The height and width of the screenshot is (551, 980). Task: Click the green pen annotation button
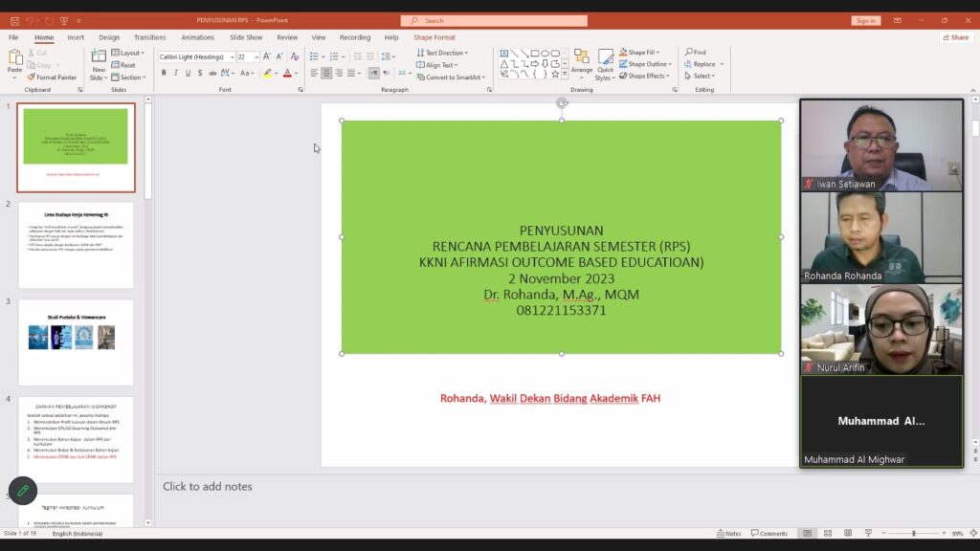click(22, 491)
